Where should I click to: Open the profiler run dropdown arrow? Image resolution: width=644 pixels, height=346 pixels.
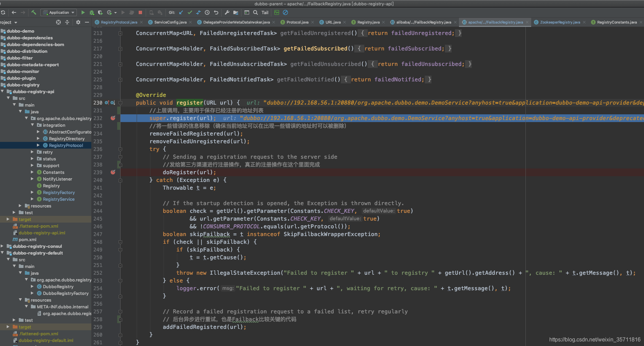[x=116, y=12]
